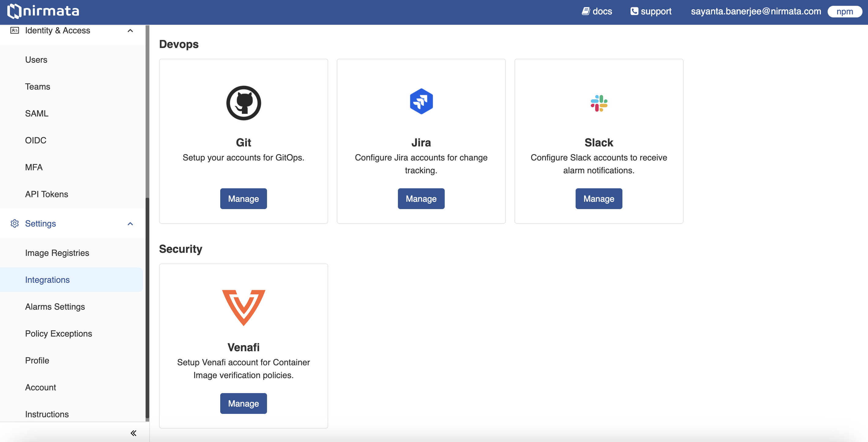Screen dimensions: 868x442
Task: Click the Identity & Access label
Action: coord(57,30)
